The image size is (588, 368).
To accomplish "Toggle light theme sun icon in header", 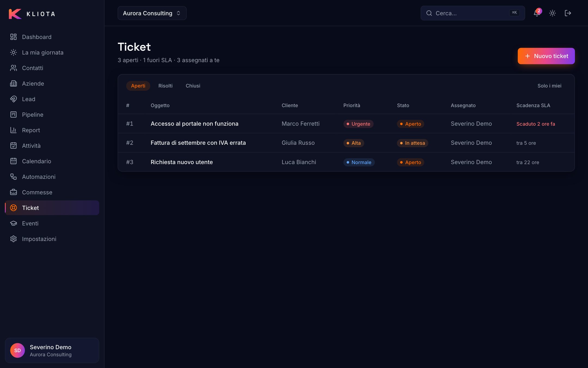I will click(x=552, y=13).
